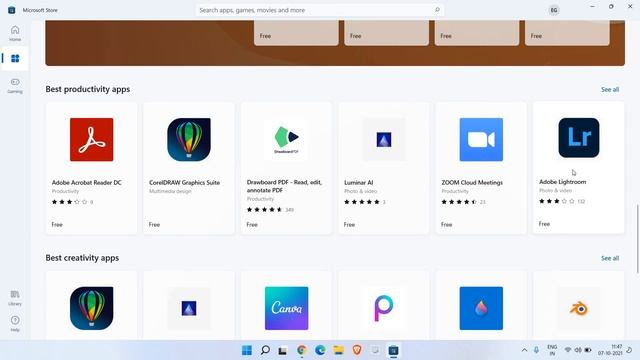Click the search field in Microsoft Store
This screenshot has width=640, height=360.
point(320,10)
